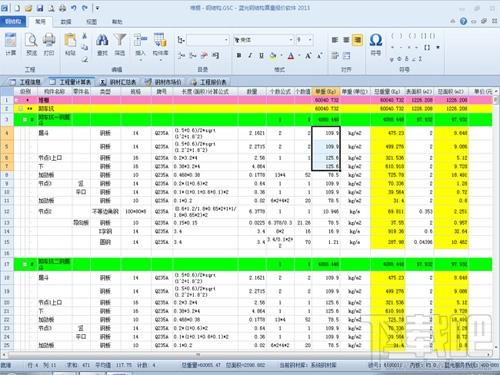Switch to the 数据 ribbon tab

point(66,22)
